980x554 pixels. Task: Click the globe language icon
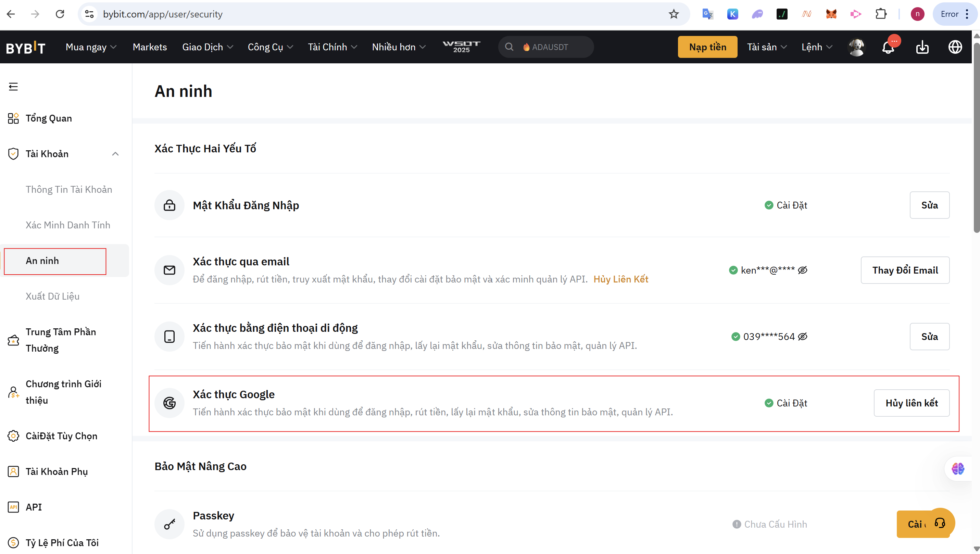point(955,47)
